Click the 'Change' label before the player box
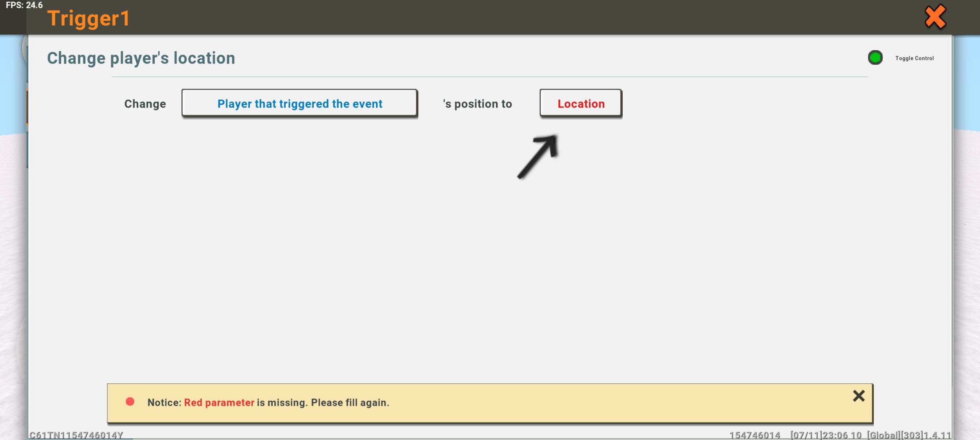 (145, 104)
